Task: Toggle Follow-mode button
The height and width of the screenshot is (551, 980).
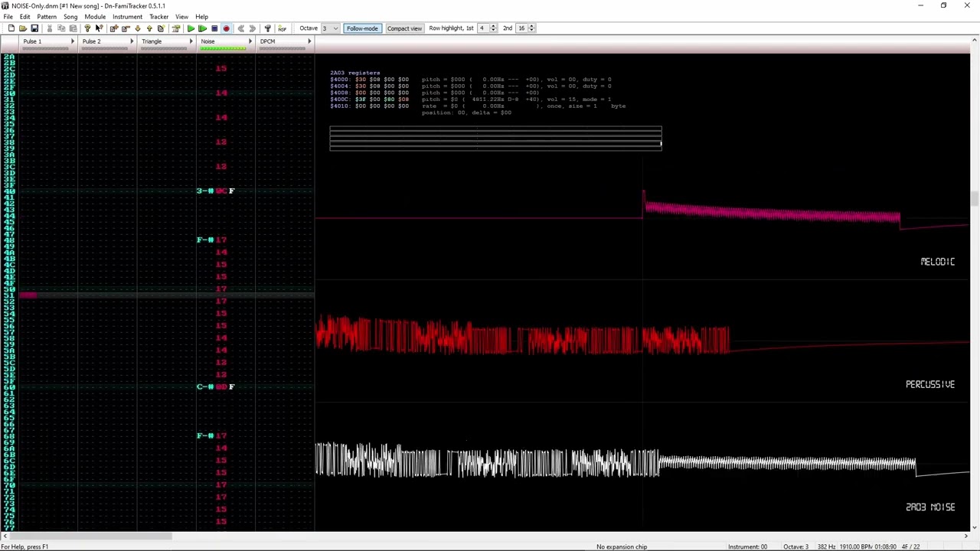Action: point(362,28)
